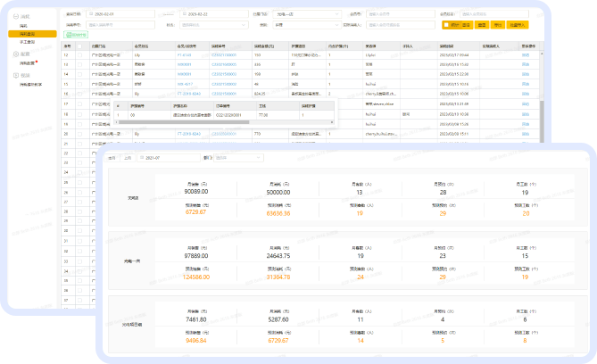Viewport: 597px width, 364px height.
Task: Click the calendar icon in the 2021-07 month field
Action: click(142, 158)
